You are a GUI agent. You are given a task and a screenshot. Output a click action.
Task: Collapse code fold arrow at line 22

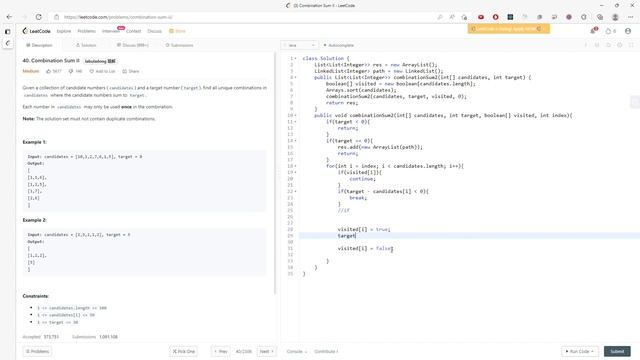pyautogui.click(x=296, y=191)
